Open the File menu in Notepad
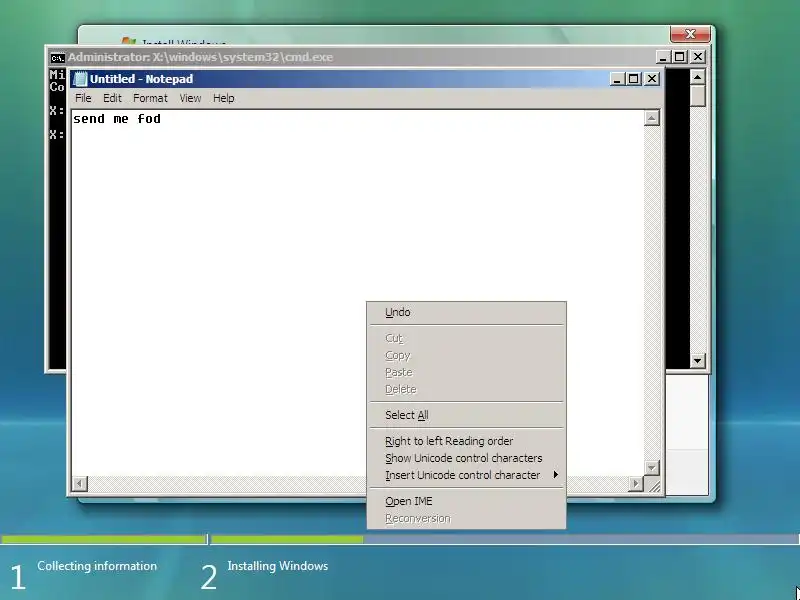 click(x=83, y=98)
